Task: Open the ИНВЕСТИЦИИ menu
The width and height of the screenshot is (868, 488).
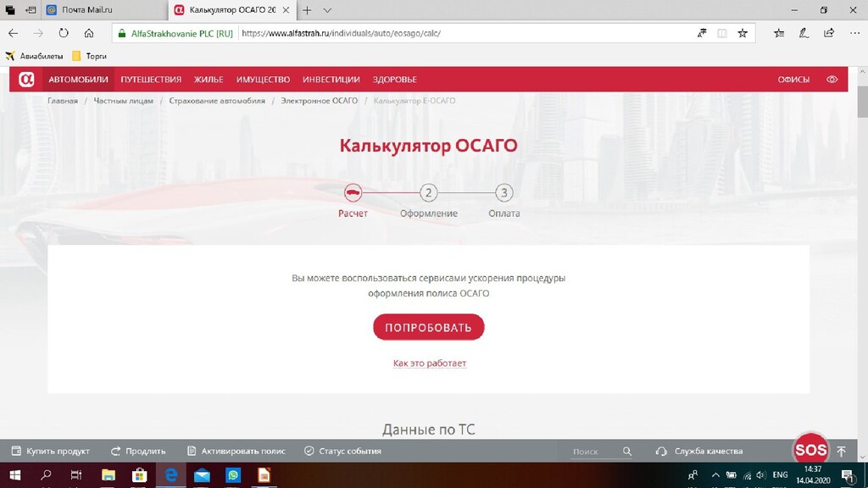Action: (x=331, y=79)
